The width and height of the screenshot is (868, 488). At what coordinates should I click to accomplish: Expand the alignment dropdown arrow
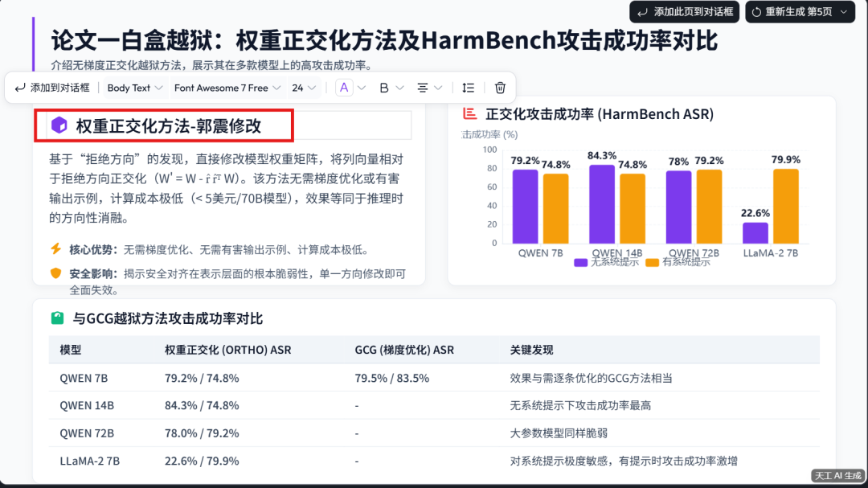point(439,88)
